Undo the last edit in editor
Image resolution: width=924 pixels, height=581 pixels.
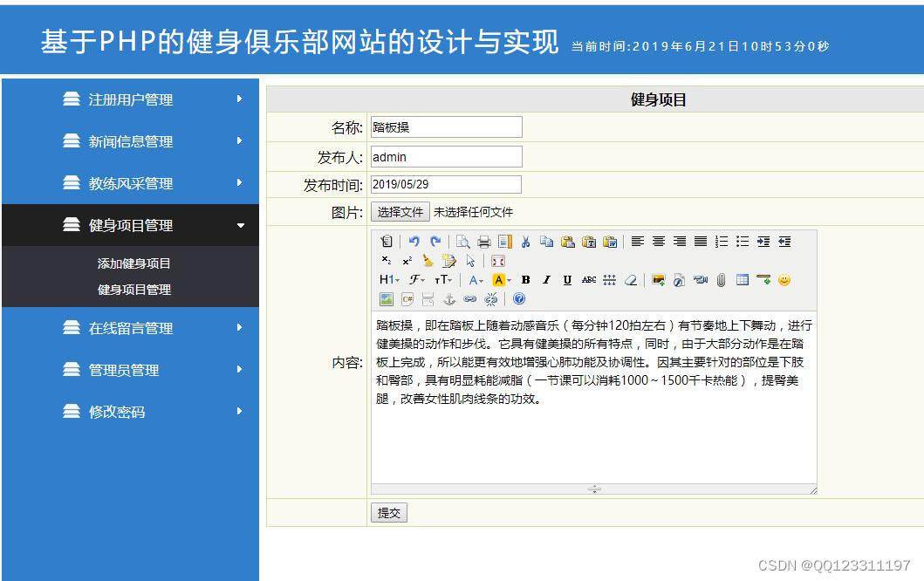point(414,242)
